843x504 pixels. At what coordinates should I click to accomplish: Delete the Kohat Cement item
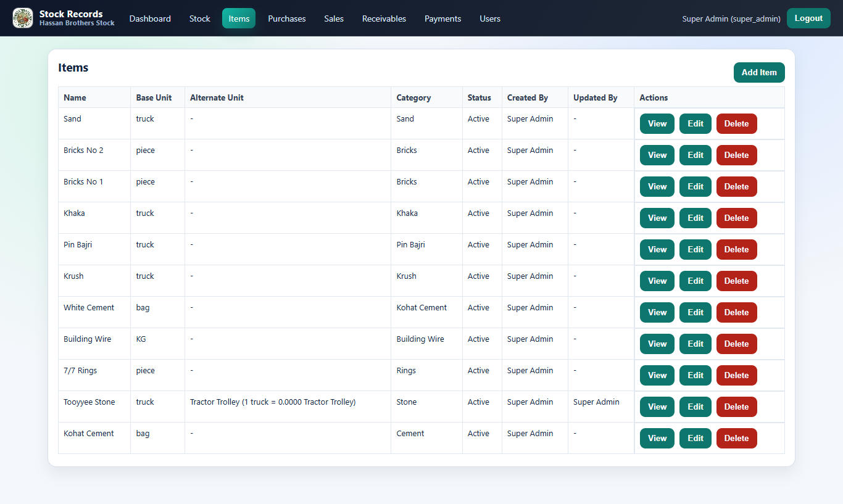(736, 438)
